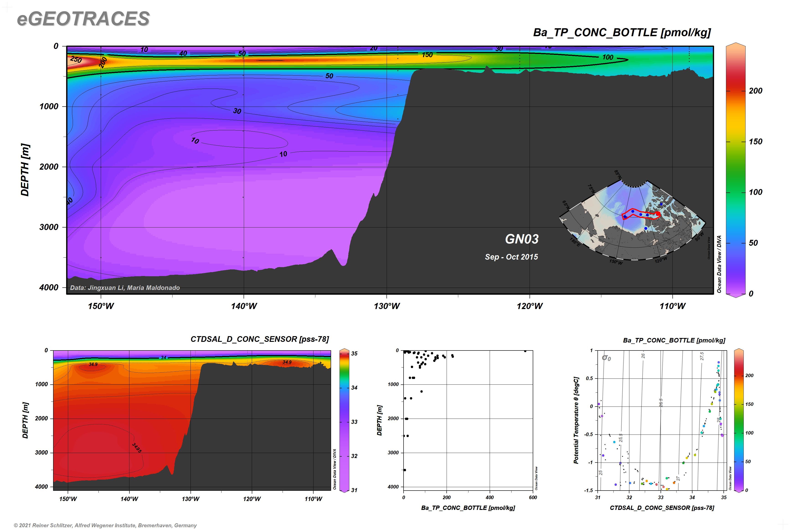Click the Ba_TP_CONC_BOTTLE x-axis label of scatter plot
This screenshot has height=532, width=790.
pyautogui.click(x=468, y=508)
